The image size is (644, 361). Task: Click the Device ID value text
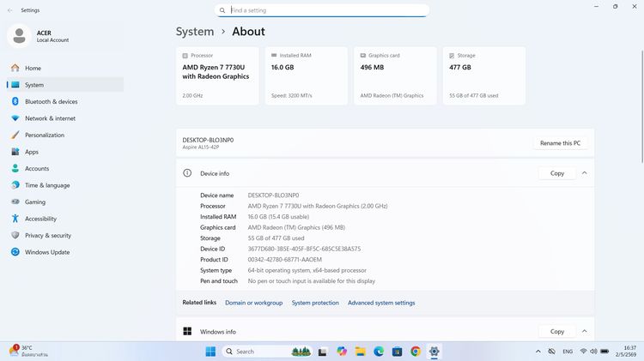point(304,249)
